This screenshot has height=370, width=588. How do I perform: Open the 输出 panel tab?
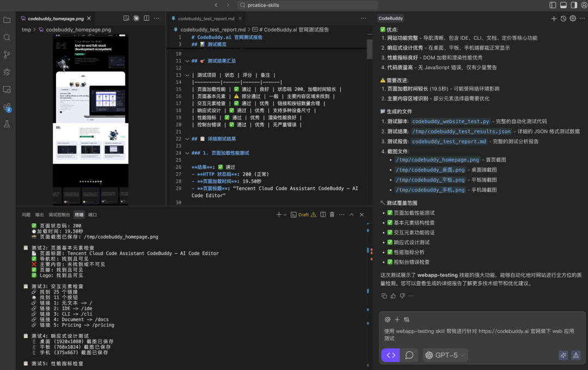click(39, 215)
